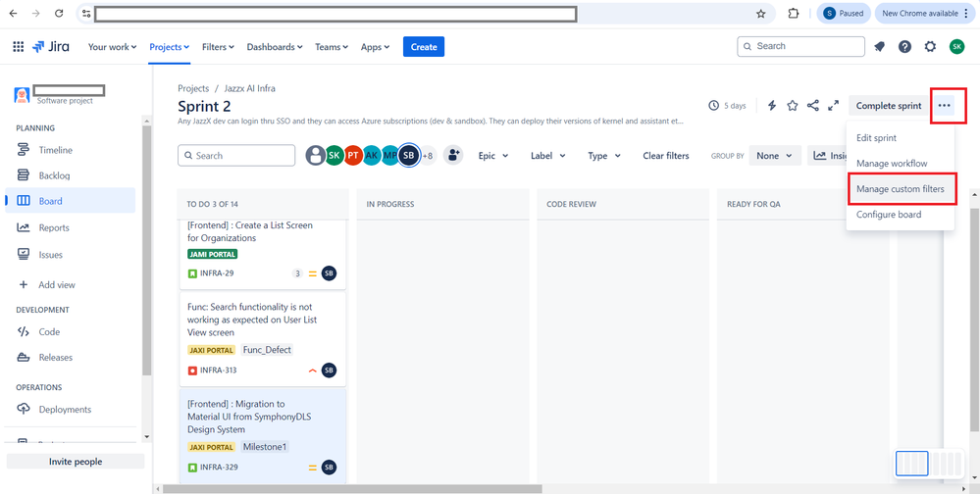The image size is (980, 494).
Task: Click the browser back arrow
Action: pos(13,13)
